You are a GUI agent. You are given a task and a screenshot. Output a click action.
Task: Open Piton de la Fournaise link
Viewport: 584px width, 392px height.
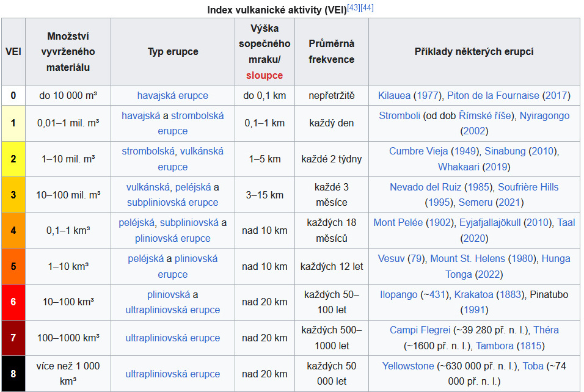493,95
